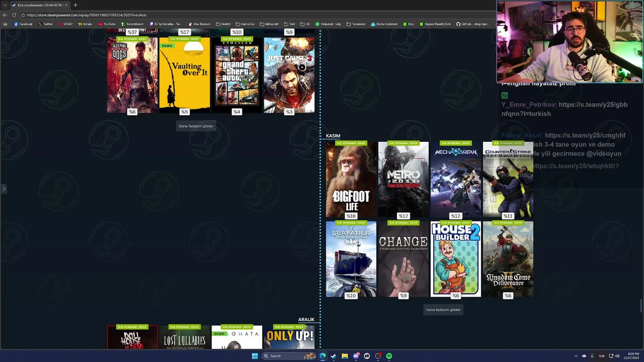Open the 3D bookmarks folder
Screen dimensions: 644x362
[x=305, y=24]
